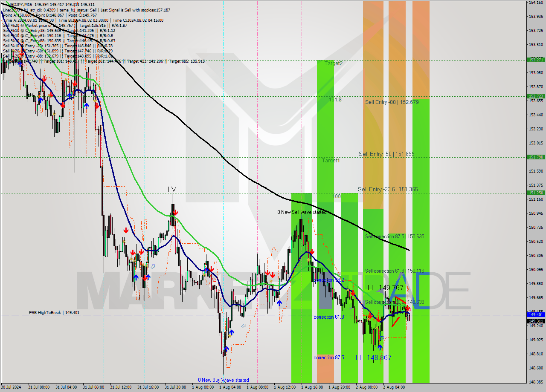This screenshot has height=392, width=546.
Task: Select the '100' level label on green bar
Action: click(x=337, y=196)
